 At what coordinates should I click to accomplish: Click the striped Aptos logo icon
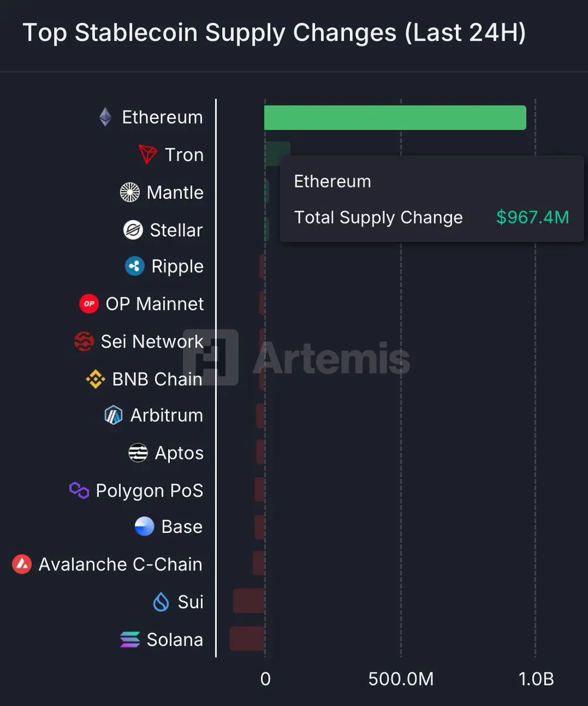pyautogui.click(x=138, y=453)
